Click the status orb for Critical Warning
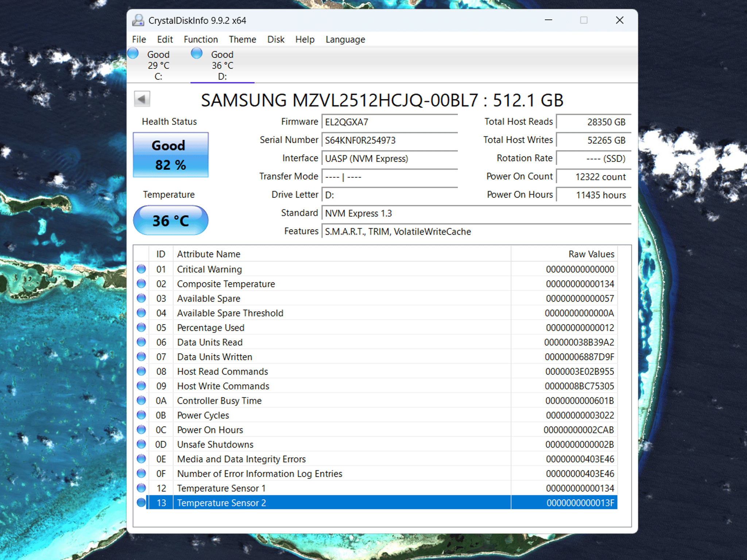Viewport: 747px width, 560px height. click(141, 269)
